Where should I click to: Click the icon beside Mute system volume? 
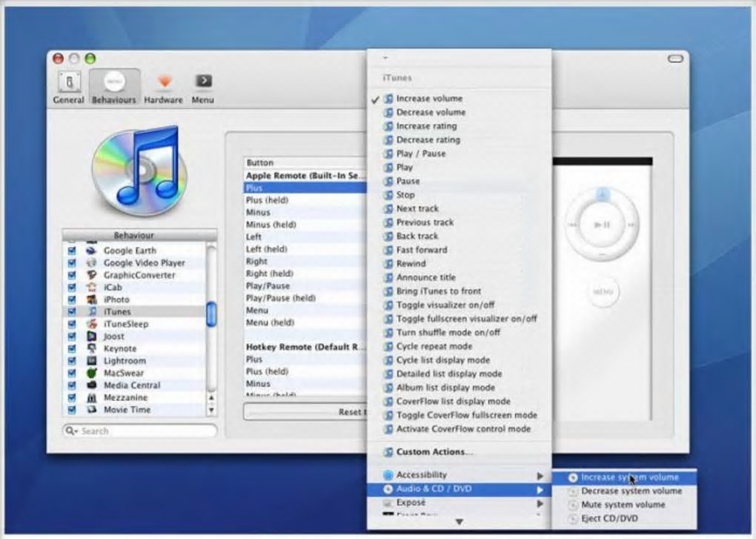(573, 505)
